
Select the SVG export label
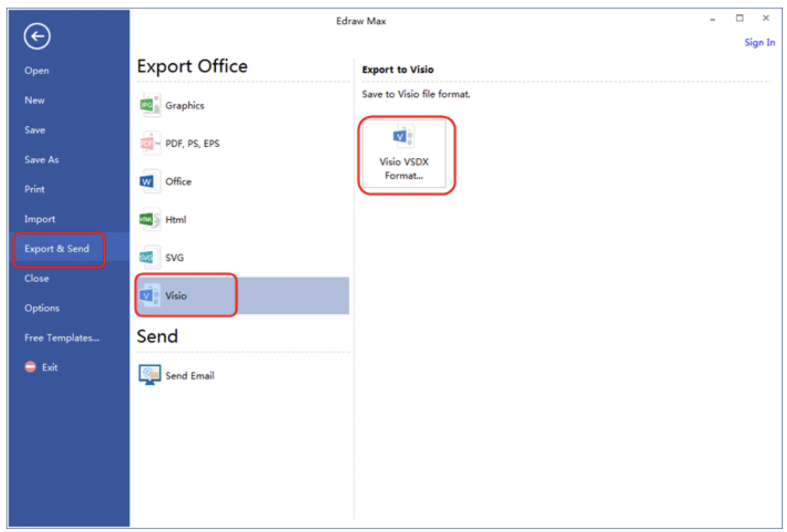coord(174,258)
